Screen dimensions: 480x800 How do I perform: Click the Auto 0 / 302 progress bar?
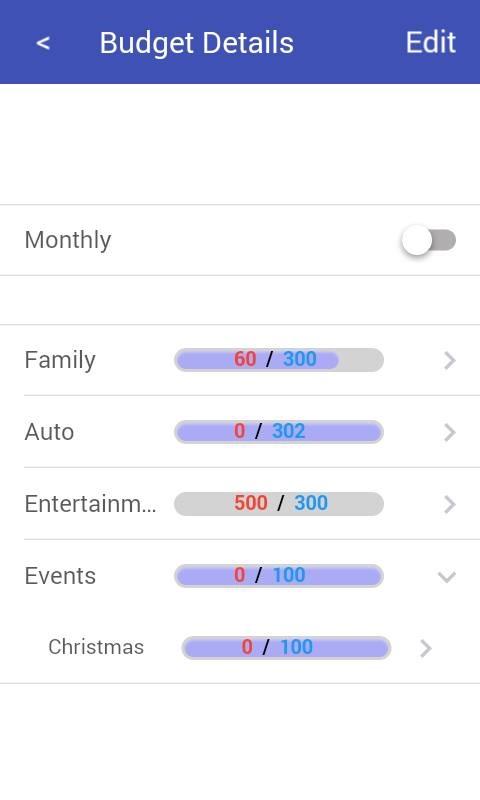279,432
